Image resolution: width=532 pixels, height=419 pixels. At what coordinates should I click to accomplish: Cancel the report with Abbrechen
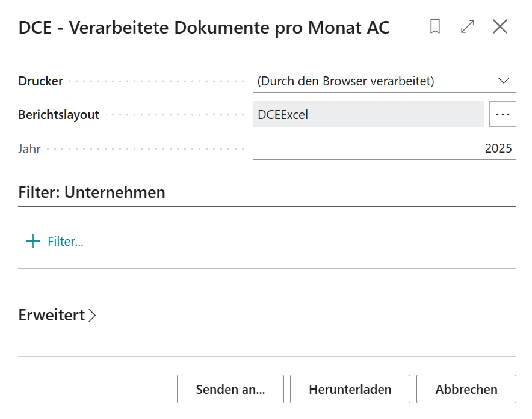(x=466, y=389)
